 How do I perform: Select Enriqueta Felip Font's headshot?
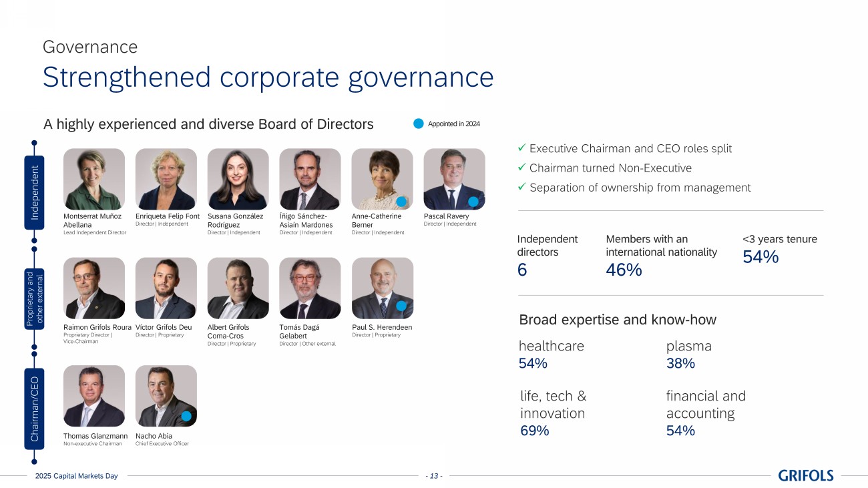(x=166, y=179)
